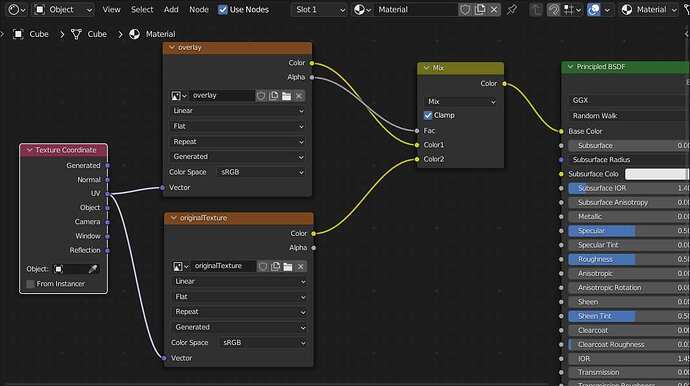Enable the From Instancer checkbox
690x386 pixels.
click(x=30, y=284)
